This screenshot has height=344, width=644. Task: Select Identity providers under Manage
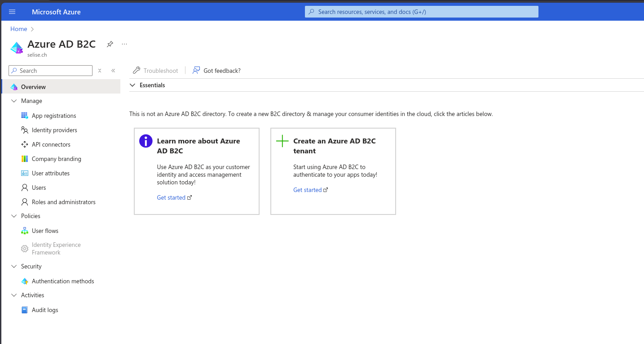click(x=55, y=130)
